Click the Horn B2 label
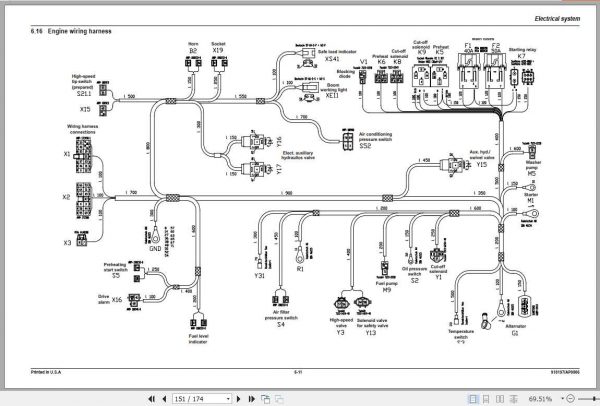 193,47
